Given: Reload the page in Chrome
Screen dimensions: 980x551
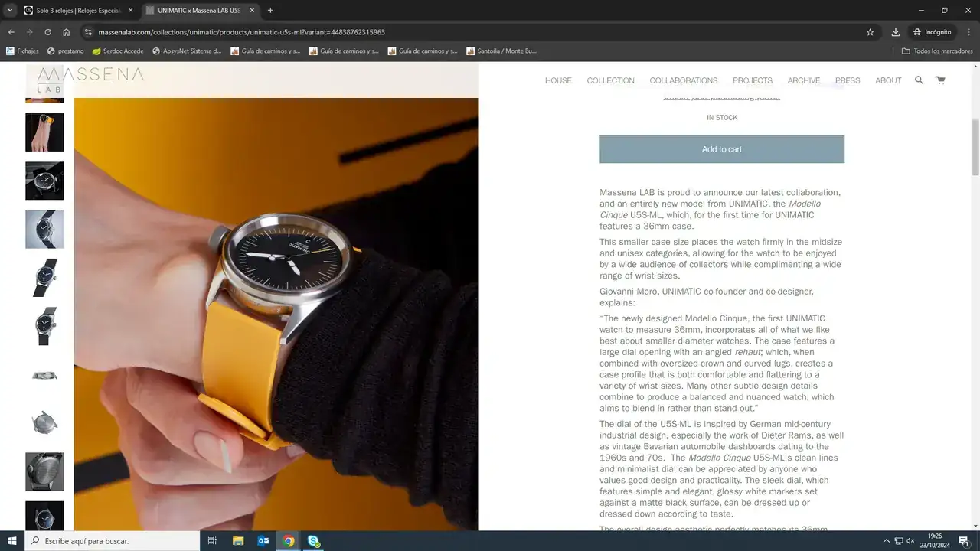Looking at the screenshot, I should tap(47, 32).
